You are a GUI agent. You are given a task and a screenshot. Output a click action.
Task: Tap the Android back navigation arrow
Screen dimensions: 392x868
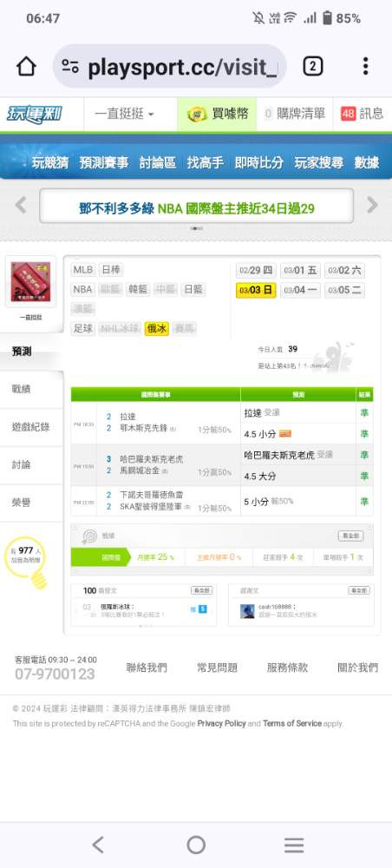(x=98, y=845)
